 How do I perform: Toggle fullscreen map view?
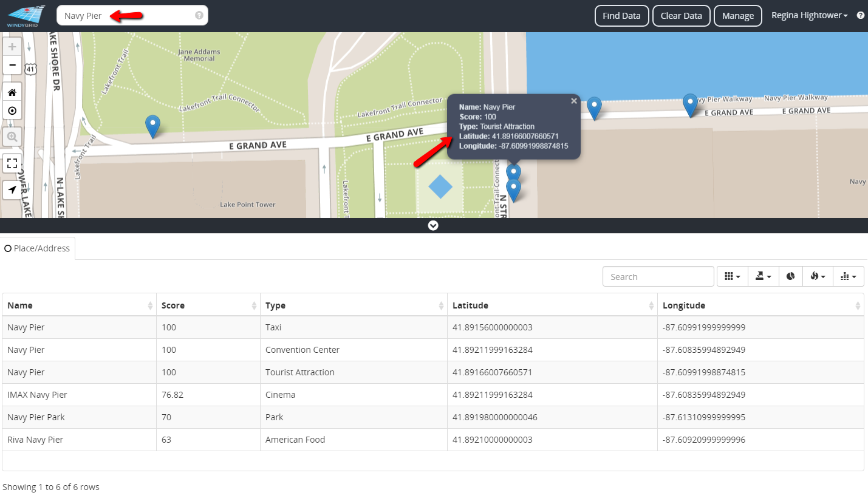[12, 163]
